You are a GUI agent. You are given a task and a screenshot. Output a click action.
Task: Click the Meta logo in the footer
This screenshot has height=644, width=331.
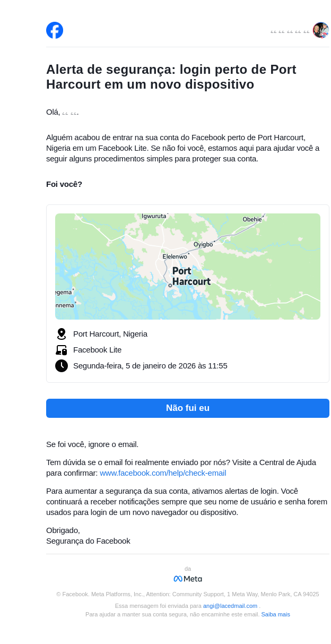(188, 579)
